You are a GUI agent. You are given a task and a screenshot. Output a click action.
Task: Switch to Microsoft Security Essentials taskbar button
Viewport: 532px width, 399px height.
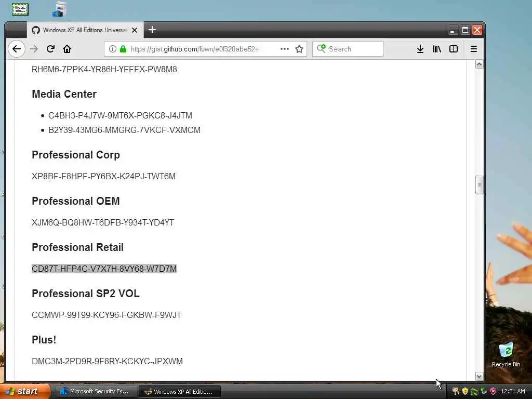96,392
